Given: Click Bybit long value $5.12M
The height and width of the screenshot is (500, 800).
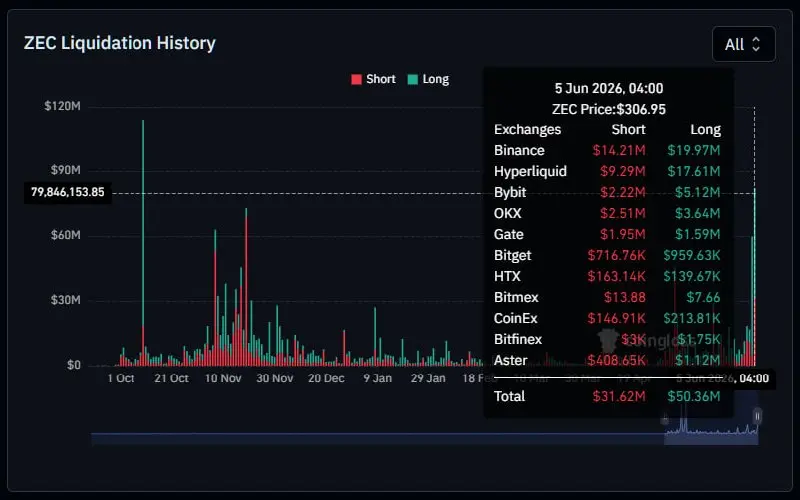Looking at the screenshot, I should pos(697,192).
